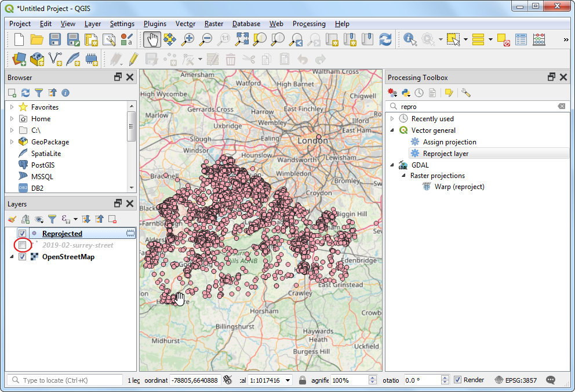Select the Pan Map hand tool
This screenshot has width=575, height=392.
point(152,39)
